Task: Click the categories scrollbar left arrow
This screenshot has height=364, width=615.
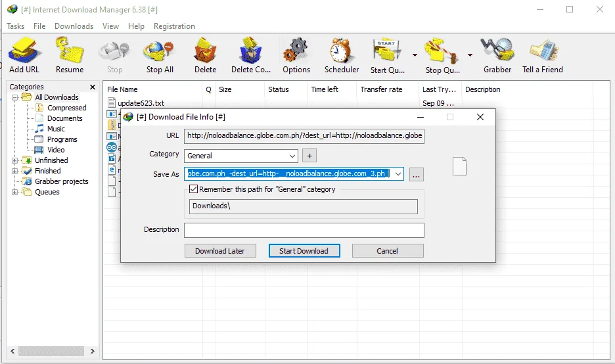Action: click(12, 351)
